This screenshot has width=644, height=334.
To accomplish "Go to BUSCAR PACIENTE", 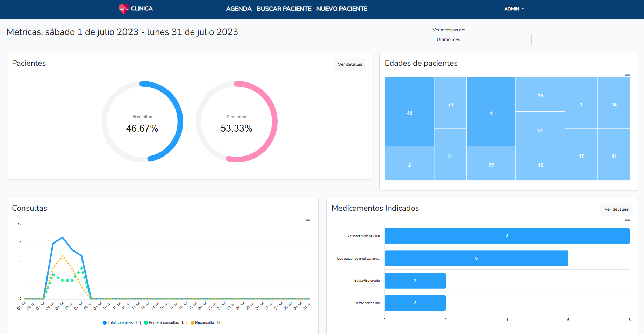I will click(284, 9).
